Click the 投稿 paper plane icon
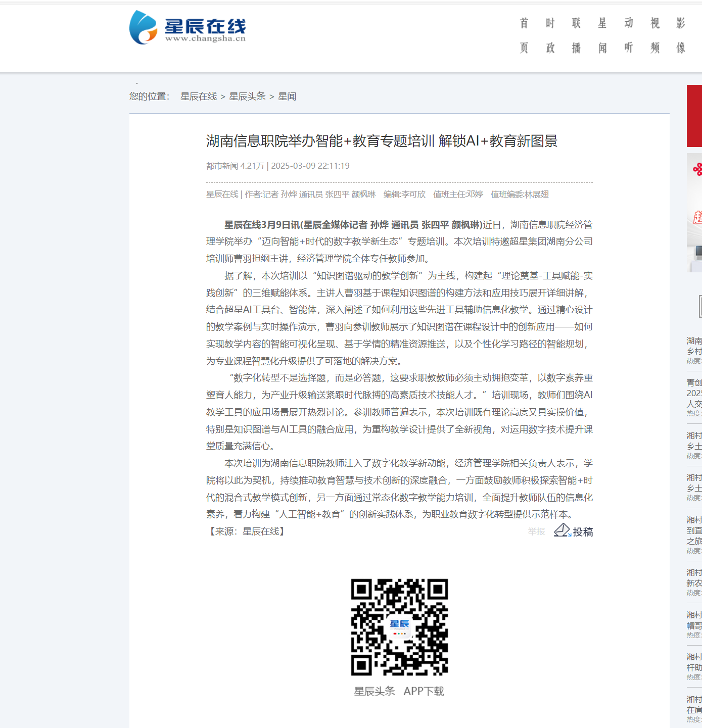 (561, 530)
